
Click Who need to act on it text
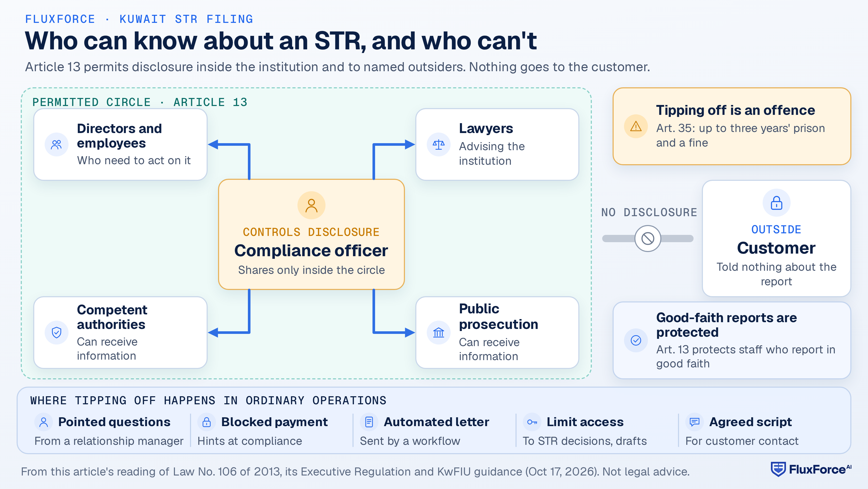point(134,160)
